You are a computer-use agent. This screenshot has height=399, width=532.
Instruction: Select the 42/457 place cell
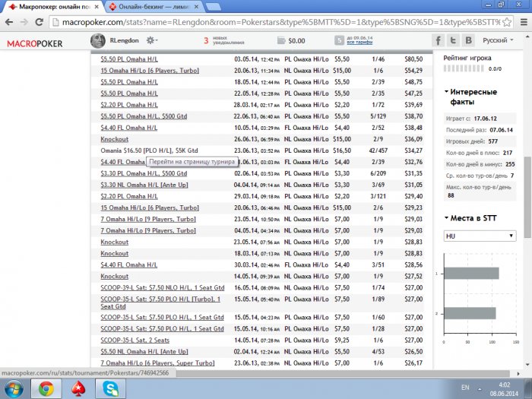click(x=378, y=150)
